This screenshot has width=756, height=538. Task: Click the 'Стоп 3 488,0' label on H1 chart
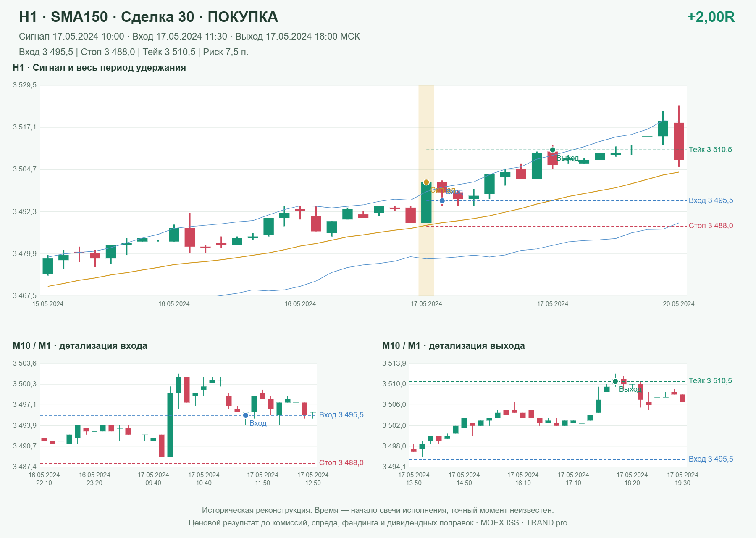coord(711,226)
